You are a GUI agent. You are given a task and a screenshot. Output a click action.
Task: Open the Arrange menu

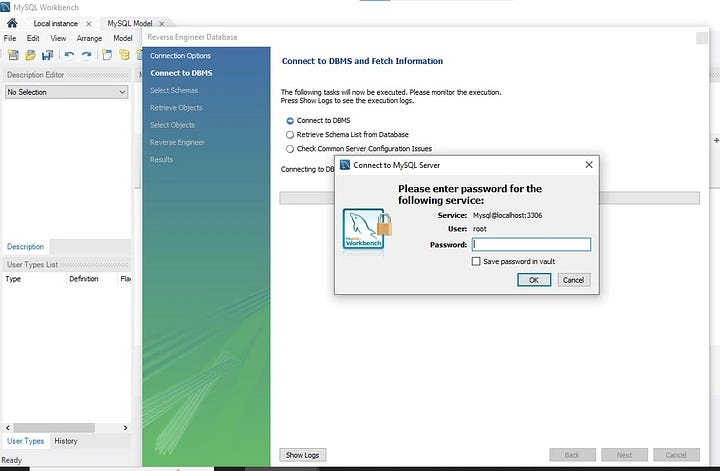89,38
